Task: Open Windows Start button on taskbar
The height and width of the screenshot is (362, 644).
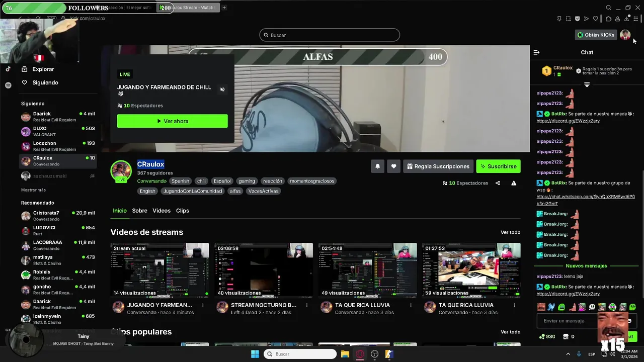Action: (x=255, y=354)
